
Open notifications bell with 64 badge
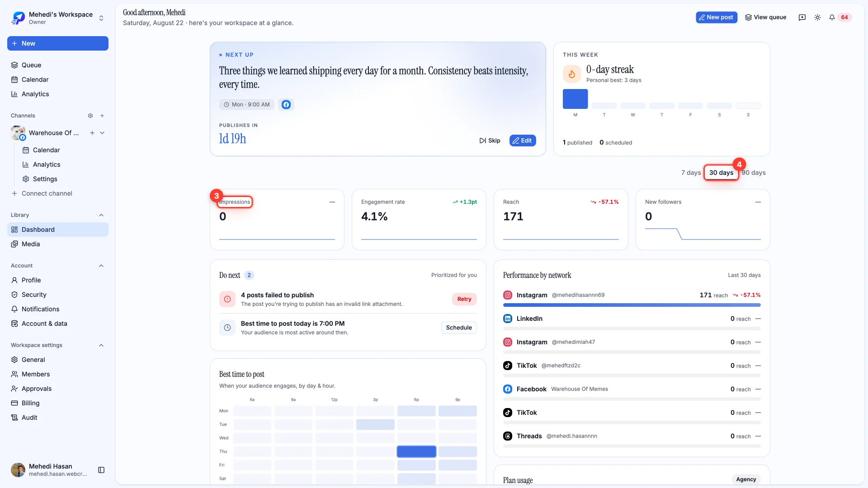click(x=840, y=17)
